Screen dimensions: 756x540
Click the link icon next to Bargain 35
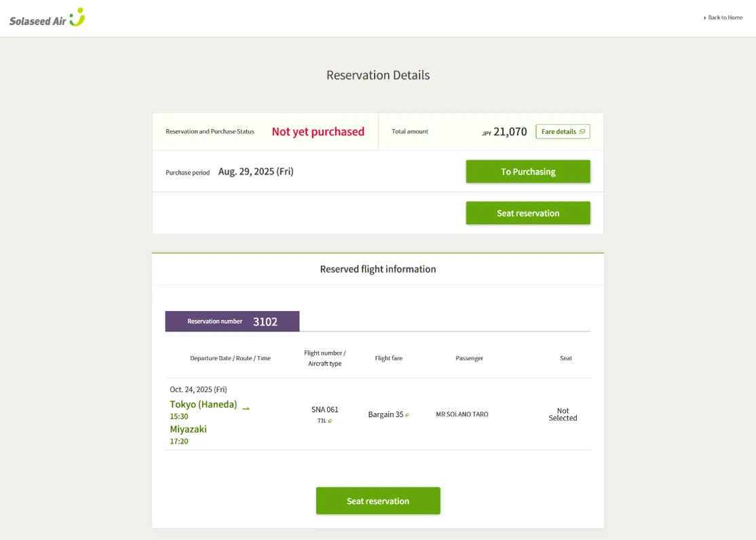tap(407, 415)
